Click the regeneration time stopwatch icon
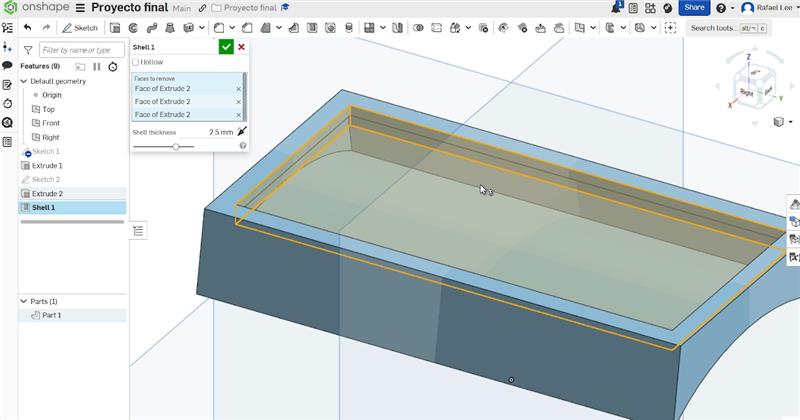 113,66
